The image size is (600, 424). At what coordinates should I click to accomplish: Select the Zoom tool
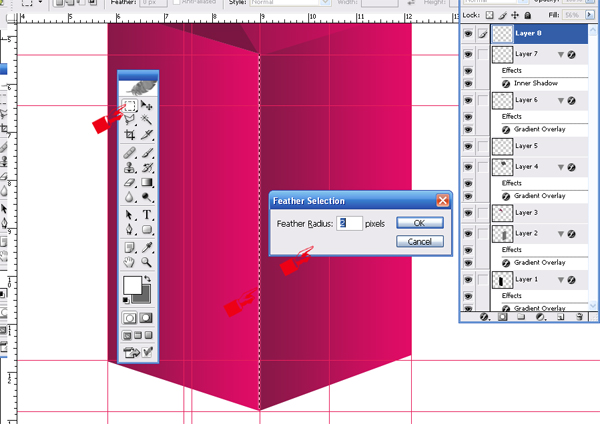(x=147, y=262)
